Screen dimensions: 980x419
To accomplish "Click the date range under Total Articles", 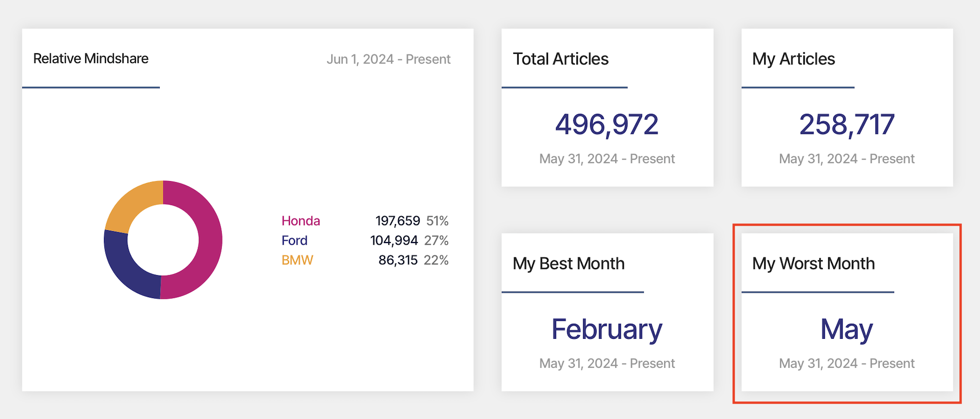I will [607, 159].
